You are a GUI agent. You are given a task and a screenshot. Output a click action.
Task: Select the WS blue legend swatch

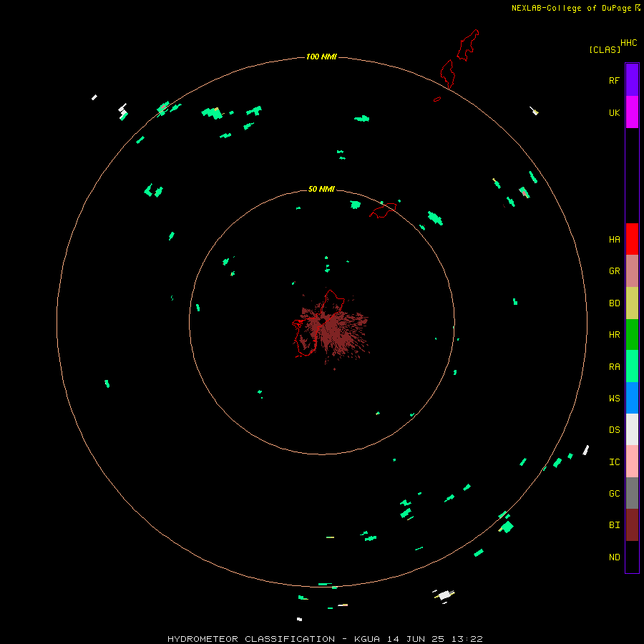pyautogui.click(x=632, y=398)
